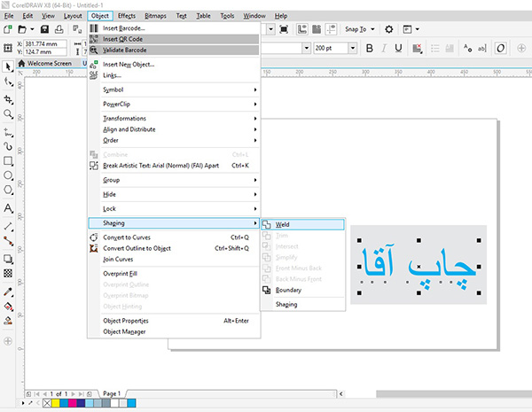This screenshot has width=532, height=412.
Task: Select the Text tool
Action: [x=8, y=208]
